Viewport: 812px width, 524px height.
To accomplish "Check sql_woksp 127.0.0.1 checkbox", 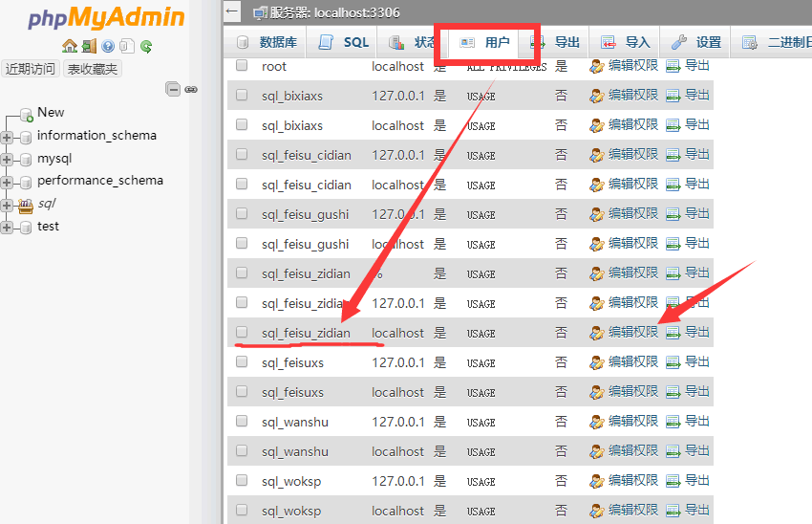I will pos(242,480).
